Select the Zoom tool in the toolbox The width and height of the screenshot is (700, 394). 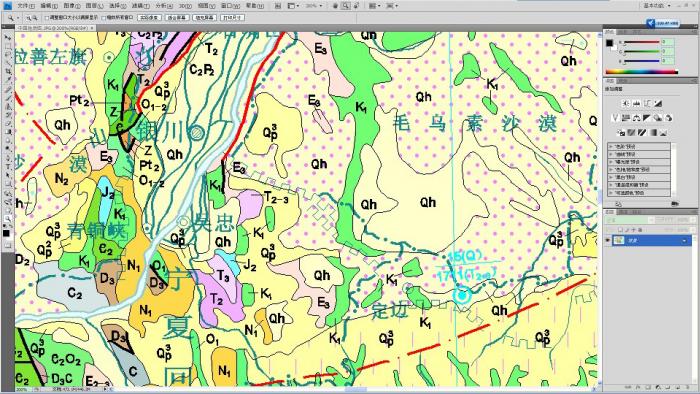pos(7,219)
